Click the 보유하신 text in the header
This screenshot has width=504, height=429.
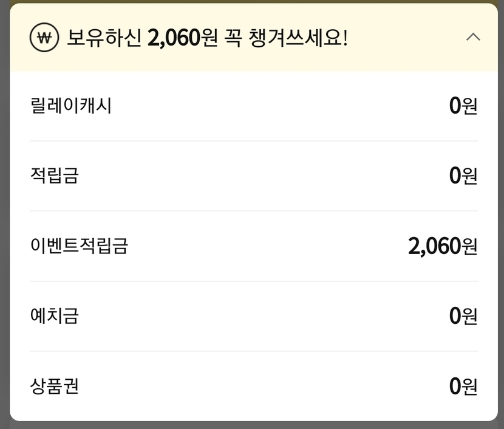click(104, 38)
